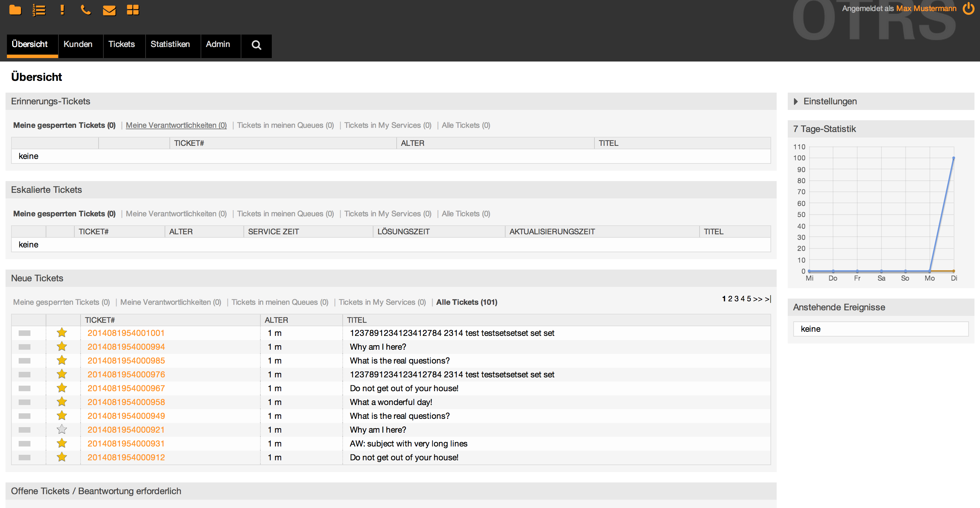Go to last page of Neue Tickets

[768, 299]
